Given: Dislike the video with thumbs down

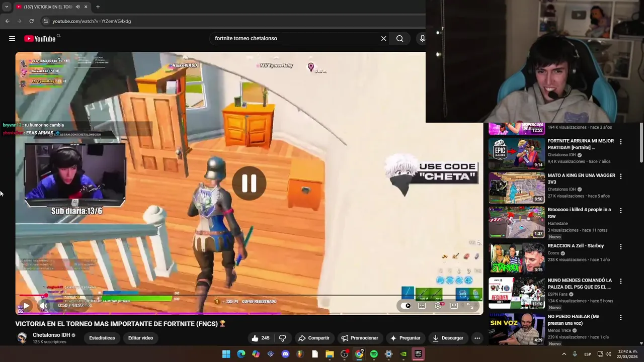Looking at the screenshot, I should (x=282, y=338).
